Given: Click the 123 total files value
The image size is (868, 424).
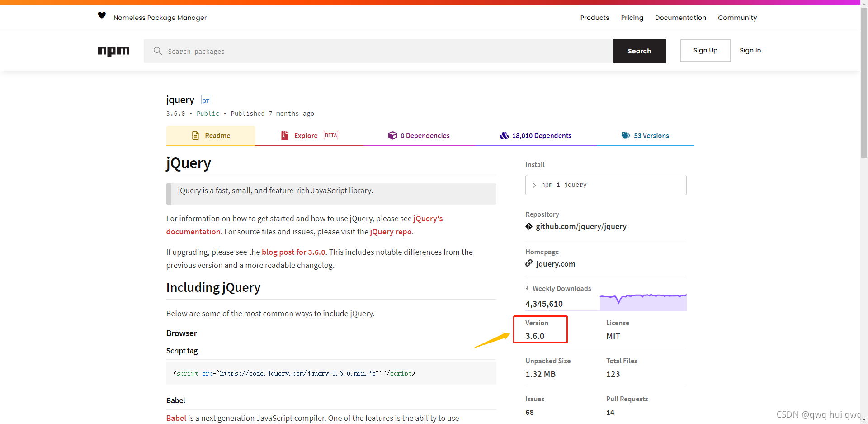Looking at the screenshot, I should pyautogui.click(x=613, y=374).
